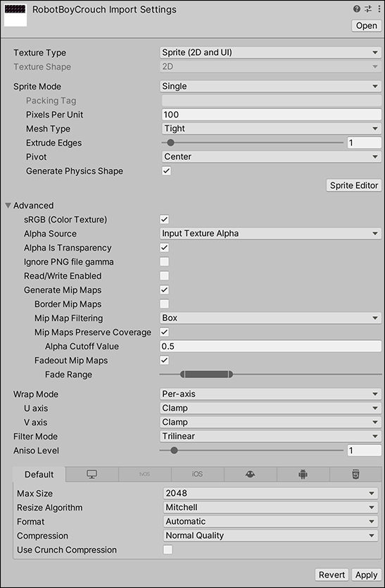Switch to the Android platform tab
The image size is (385, 588).
pyautogui.click(x=303, y=474)
